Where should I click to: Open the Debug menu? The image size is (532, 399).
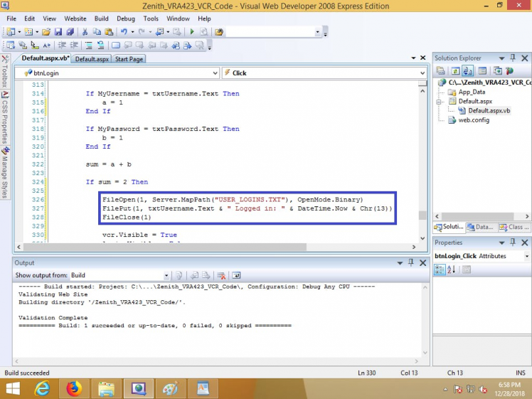click(125, 18)
